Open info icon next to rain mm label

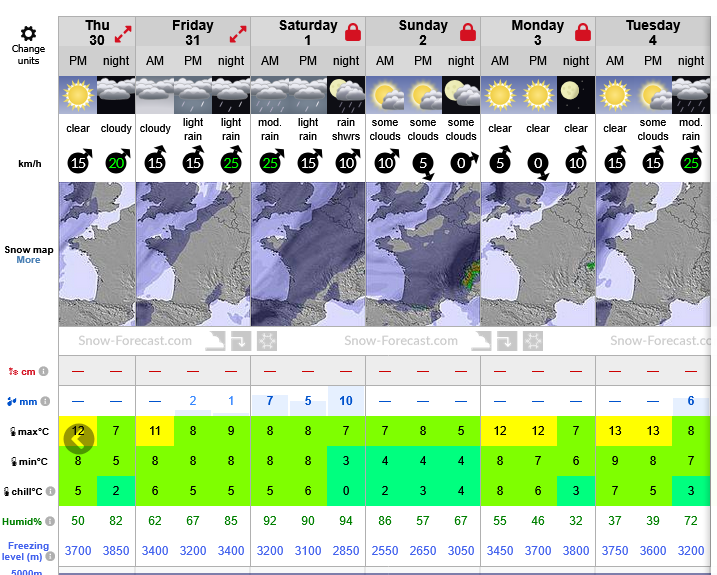coord(45,401)
